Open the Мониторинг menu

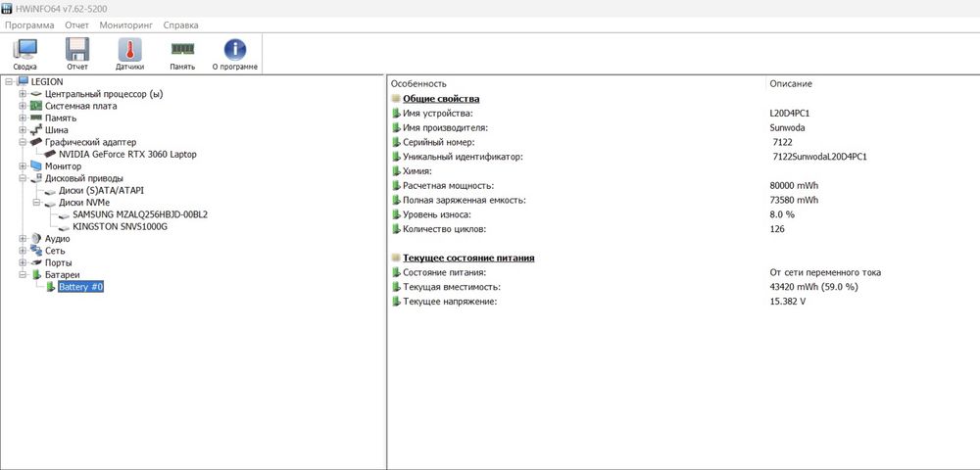tap(126, 24)
